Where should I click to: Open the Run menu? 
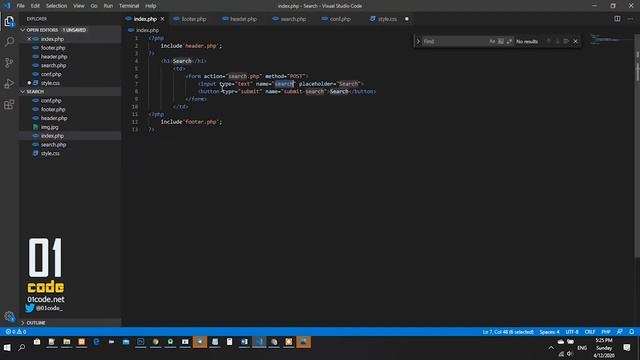pyautogui.click(x=108, y=6)
